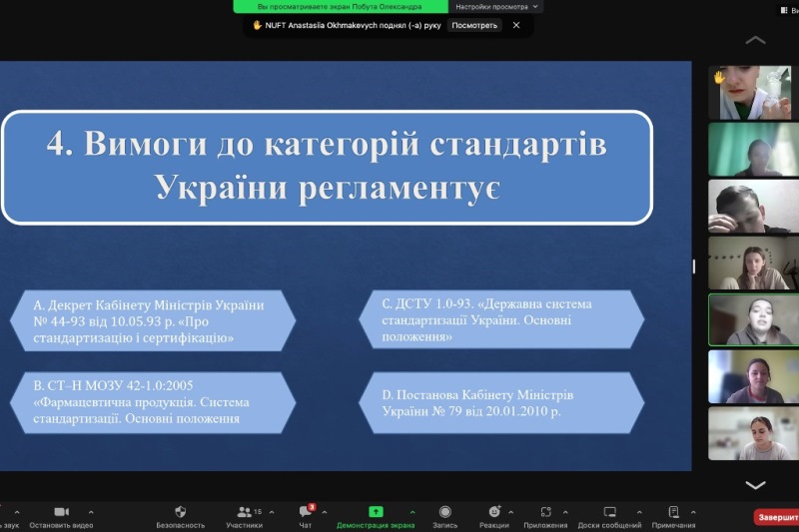Click answer C about ДСТУ 1.0-93
This screenshot has height=532, width=799.
[501, 319]
